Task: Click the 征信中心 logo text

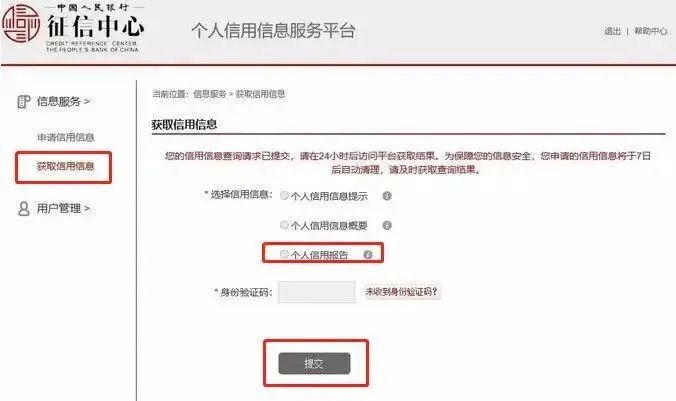Action: point(95,25)
